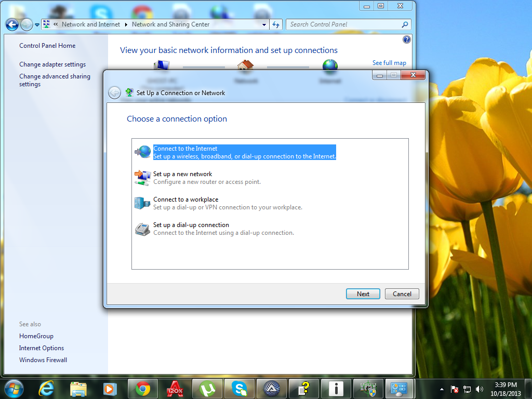
Task: Click the Cancel button
Action: coord(402,294)
